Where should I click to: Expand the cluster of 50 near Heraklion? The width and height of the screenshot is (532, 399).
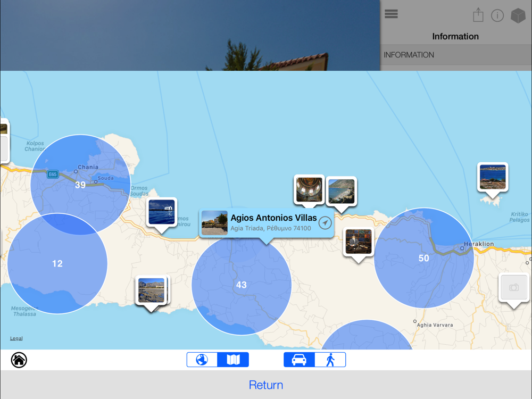coord(423,258)
